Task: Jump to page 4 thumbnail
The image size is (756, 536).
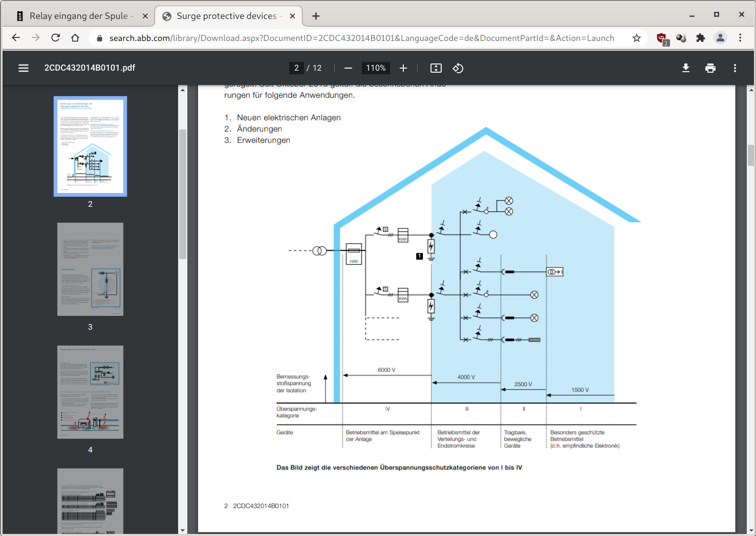Action: click(x=90, y=392)
